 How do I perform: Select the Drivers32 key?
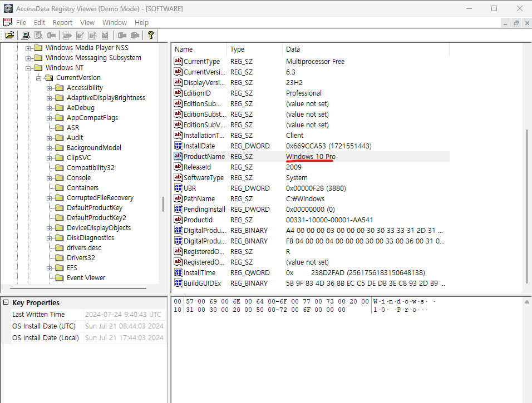click(x=81, y=257)
